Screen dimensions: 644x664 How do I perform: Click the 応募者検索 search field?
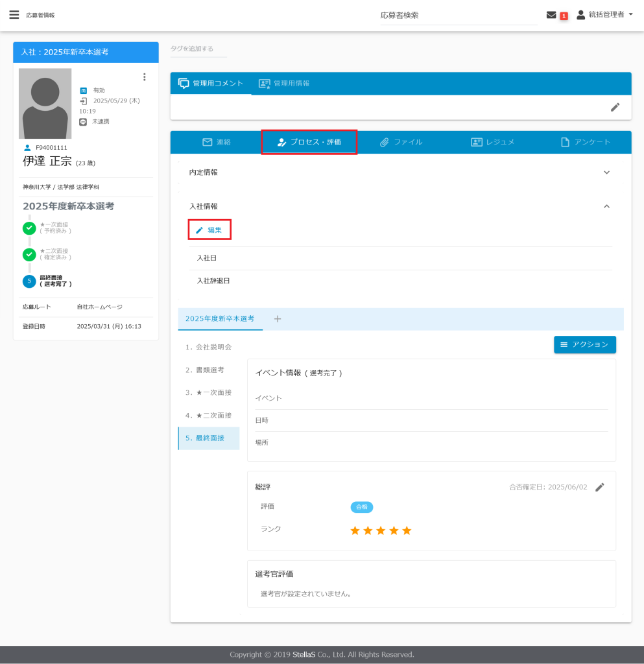(458, 16)
